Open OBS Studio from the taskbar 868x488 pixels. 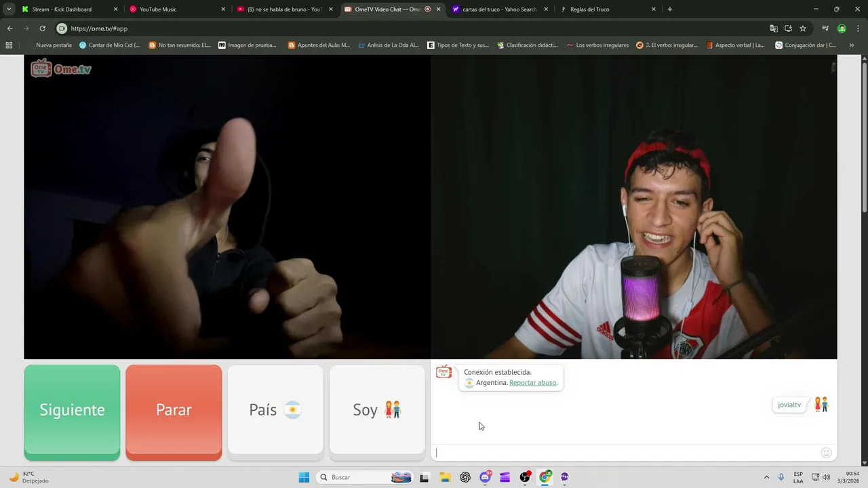525,477
